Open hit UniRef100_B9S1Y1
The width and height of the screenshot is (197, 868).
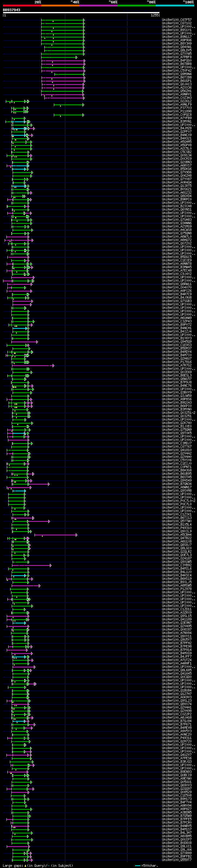point(177,30)
